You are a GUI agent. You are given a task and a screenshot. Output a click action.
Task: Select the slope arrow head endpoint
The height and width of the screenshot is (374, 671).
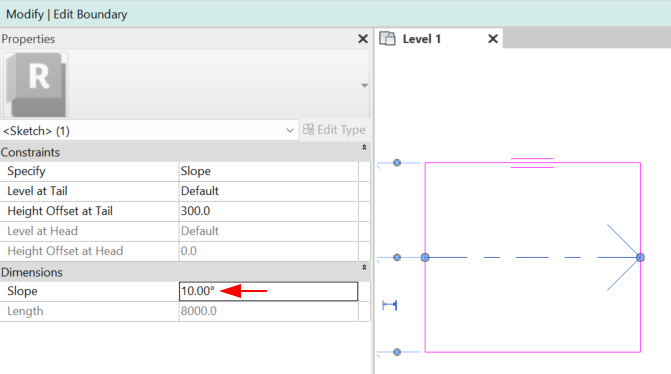640,257
